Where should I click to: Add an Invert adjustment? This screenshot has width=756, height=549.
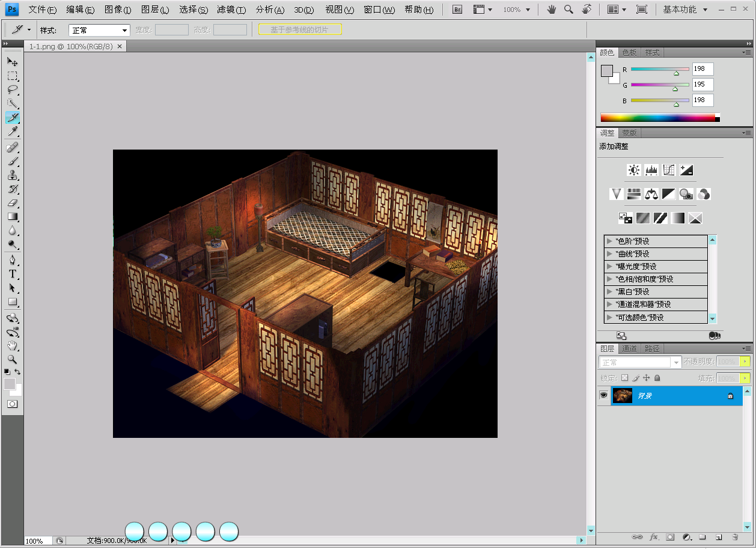point(626,218)
